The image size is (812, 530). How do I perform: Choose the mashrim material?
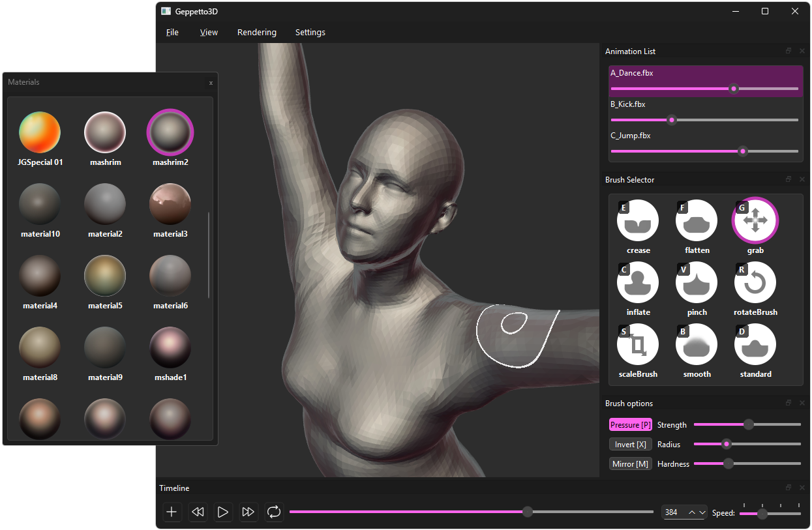pyautogui.click(x=105, y=132)
